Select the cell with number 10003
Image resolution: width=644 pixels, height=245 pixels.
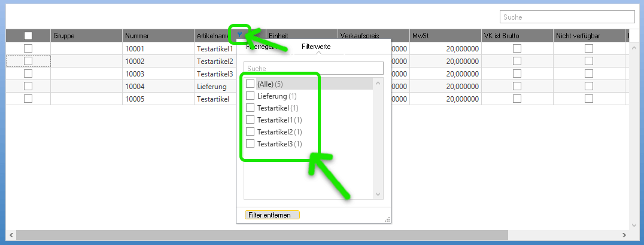point(158,73)
